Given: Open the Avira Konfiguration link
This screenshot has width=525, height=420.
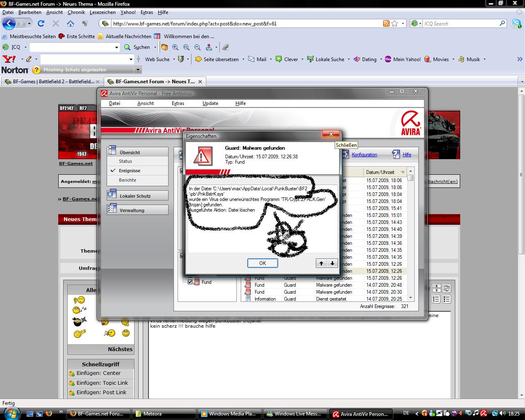Looking at the screenshot, I should [364, 155].
